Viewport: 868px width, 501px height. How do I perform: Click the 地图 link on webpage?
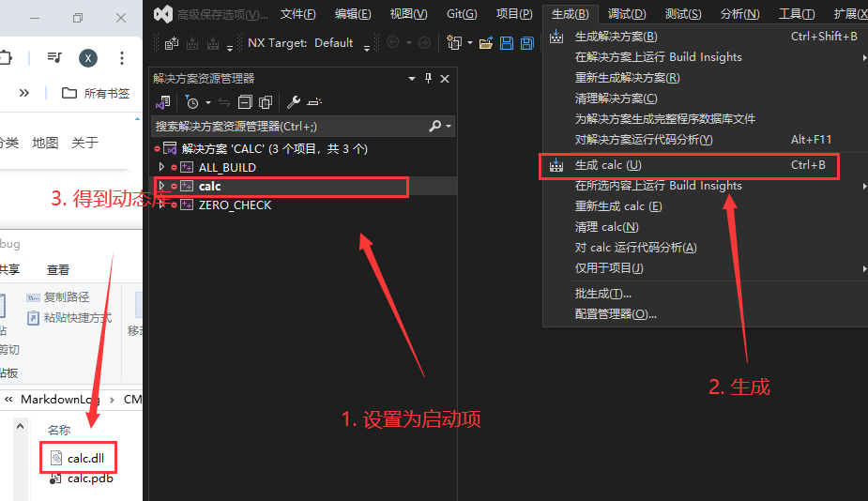(x=45, y=143)
